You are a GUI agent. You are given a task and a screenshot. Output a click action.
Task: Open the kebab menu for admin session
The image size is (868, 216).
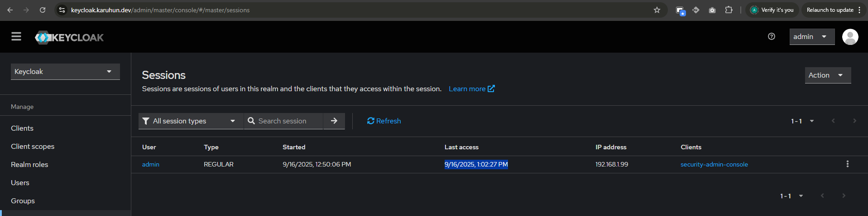[x=848, y=164]
